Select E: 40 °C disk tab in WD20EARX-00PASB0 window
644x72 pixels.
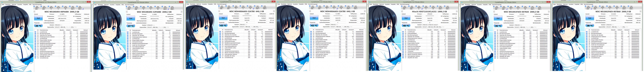pos(51,8)
